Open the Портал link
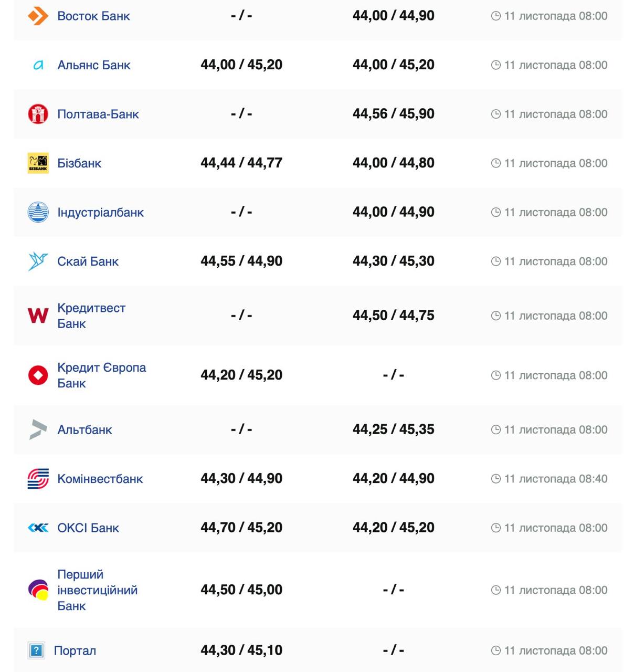The width and height of the screenshot is (624, 672). point(75,651)
